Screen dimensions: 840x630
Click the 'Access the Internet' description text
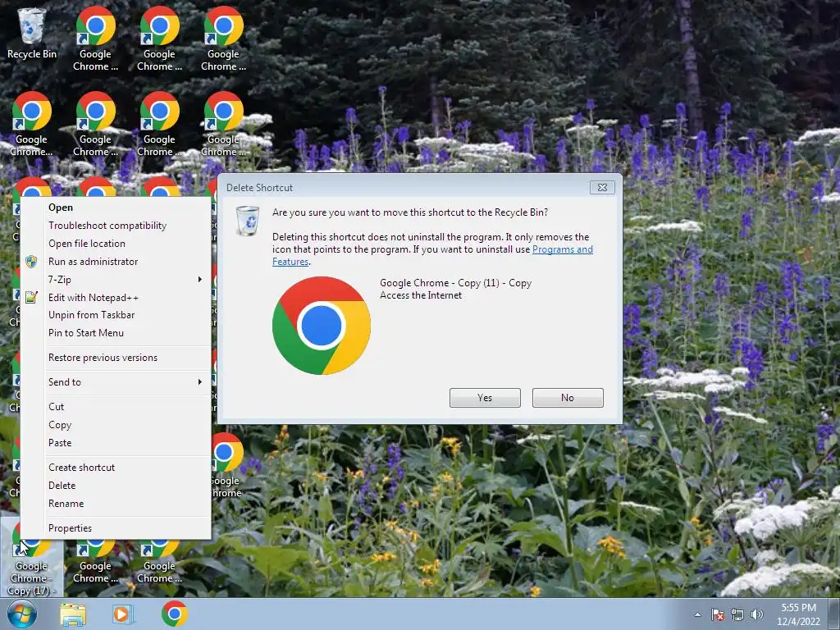(421, 295)
